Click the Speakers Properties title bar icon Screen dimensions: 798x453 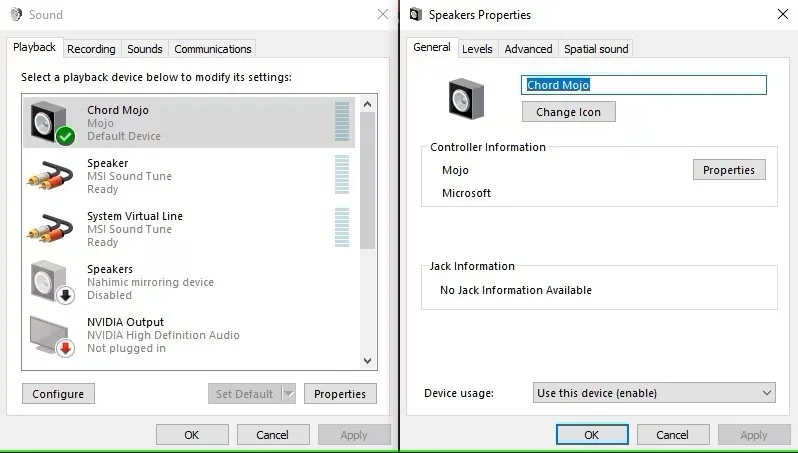click(x=416, y=15)
